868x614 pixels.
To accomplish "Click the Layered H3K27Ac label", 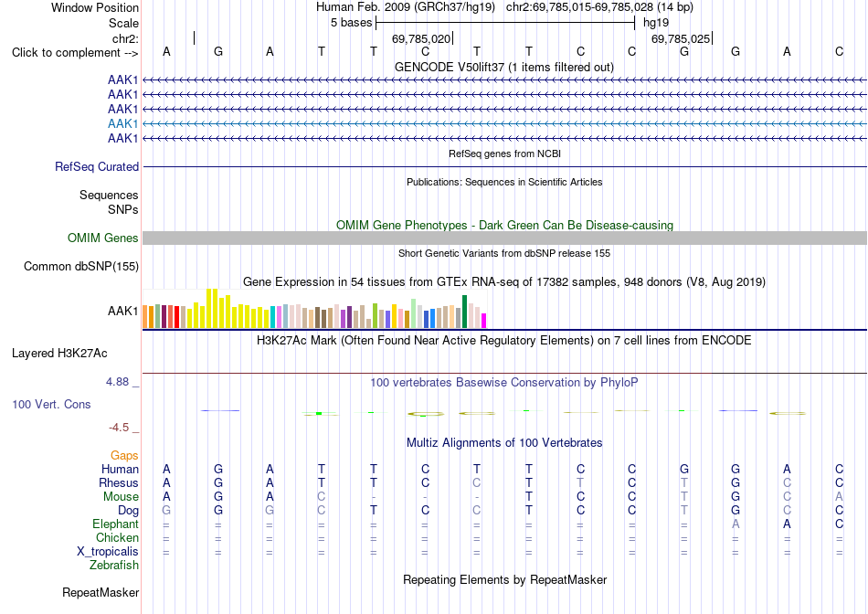I will (59, 354).
